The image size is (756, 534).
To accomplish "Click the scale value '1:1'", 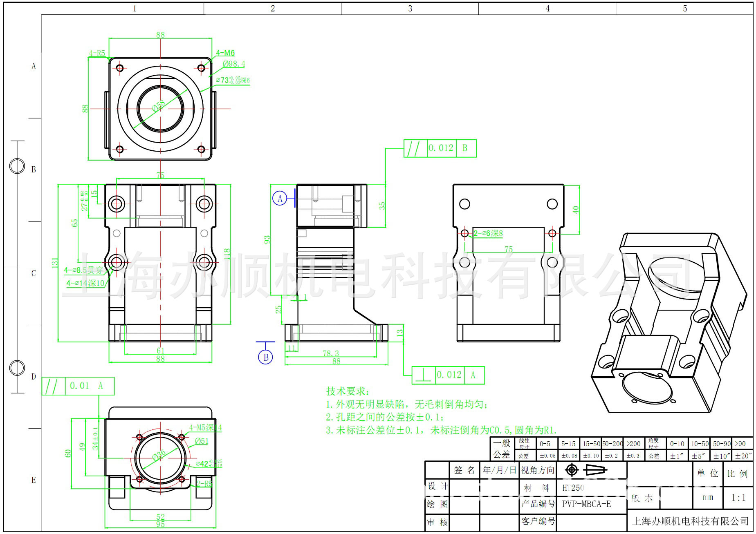I will [x=738, y=498].
